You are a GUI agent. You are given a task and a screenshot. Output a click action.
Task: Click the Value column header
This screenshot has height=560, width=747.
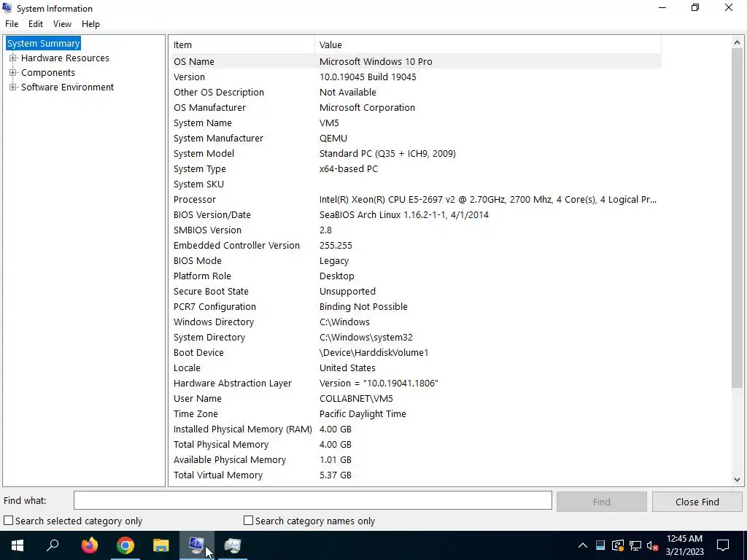(488, 44)
